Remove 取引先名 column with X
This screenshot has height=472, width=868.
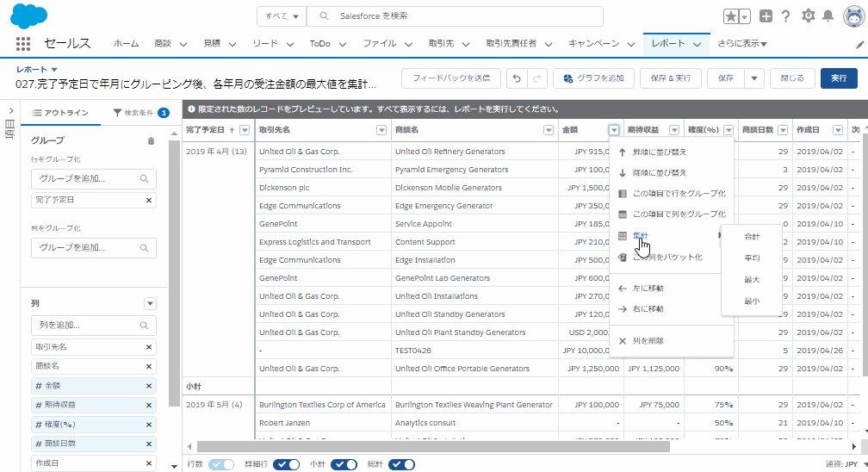(x=149, y=347)
